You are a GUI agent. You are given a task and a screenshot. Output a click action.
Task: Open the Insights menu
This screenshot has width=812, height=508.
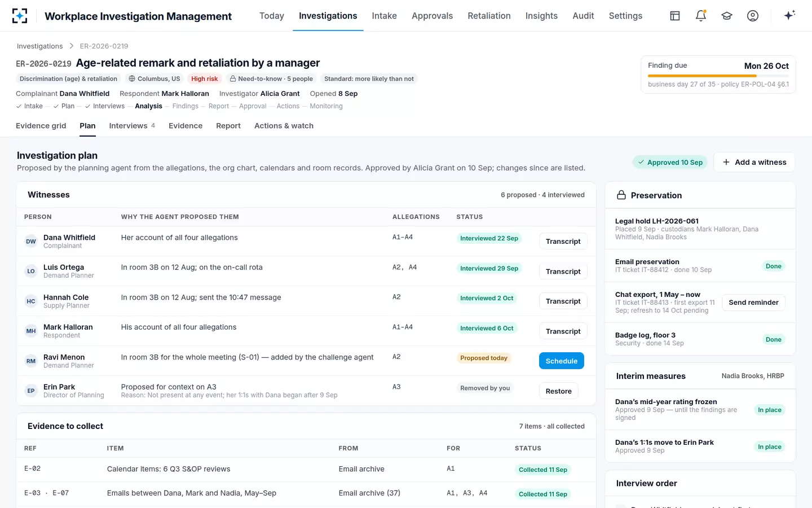(x=541, y=16)
